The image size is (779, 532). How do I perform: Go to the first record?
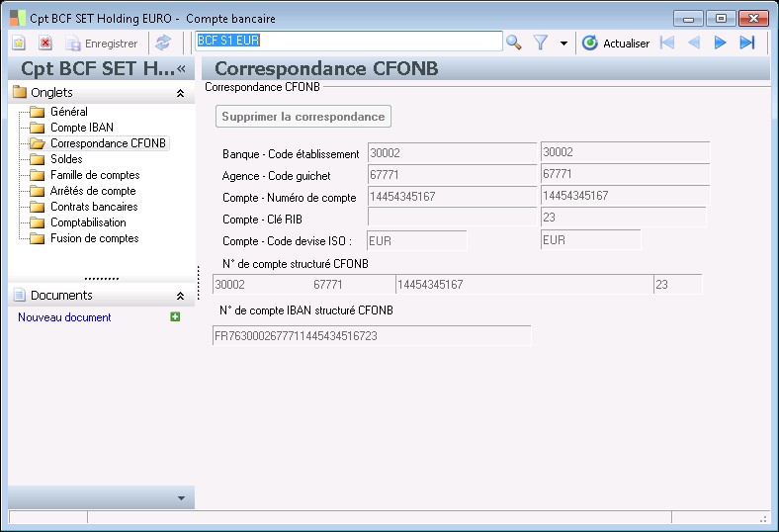(666, 43)
